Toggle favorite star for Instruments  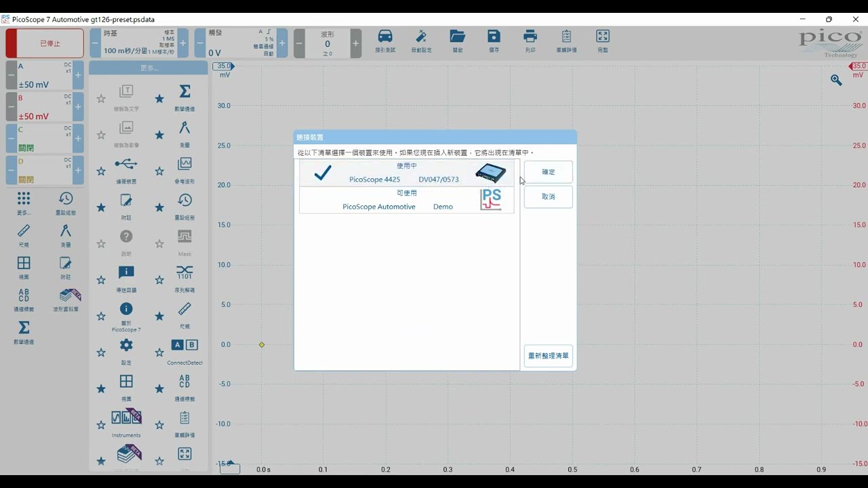tap(101, 425)
